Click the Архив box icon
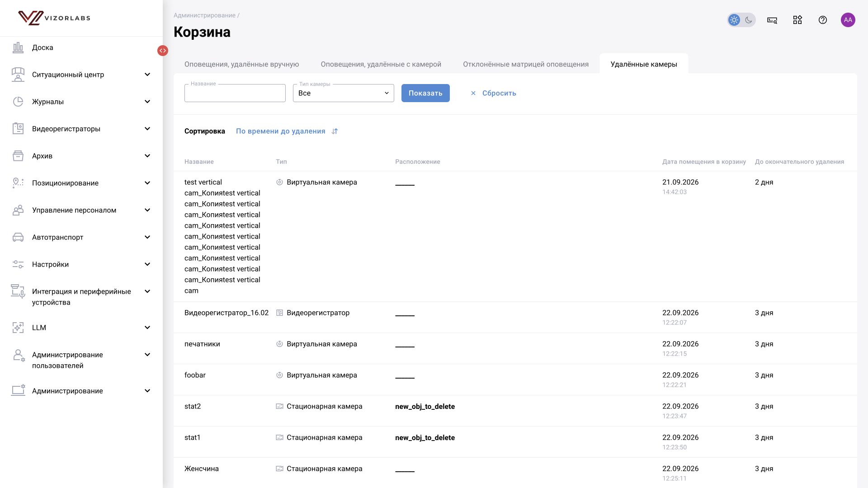868x488 pixels. point(18,156)
